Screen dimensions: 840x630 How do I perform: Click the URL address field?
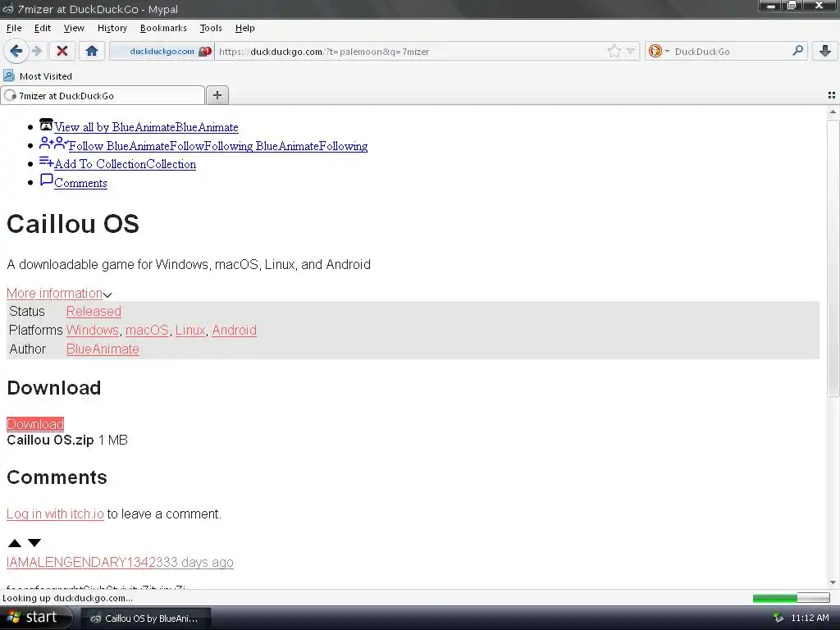point(410,52)
